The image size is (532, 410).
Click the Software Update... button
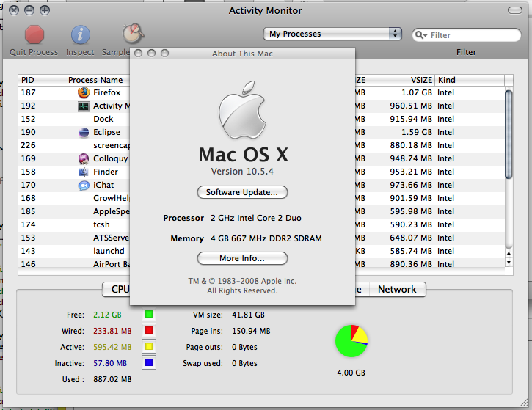(x=242, y=192)
